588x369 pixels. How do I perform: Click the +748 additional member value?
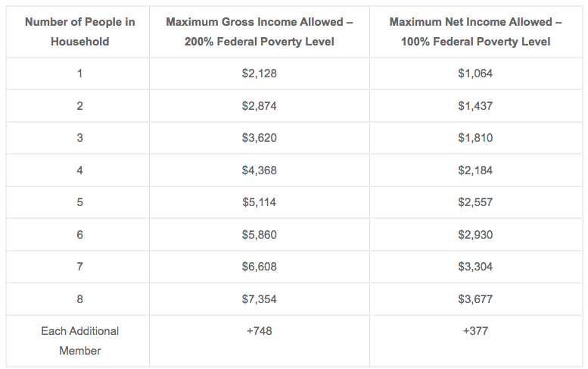259,331
